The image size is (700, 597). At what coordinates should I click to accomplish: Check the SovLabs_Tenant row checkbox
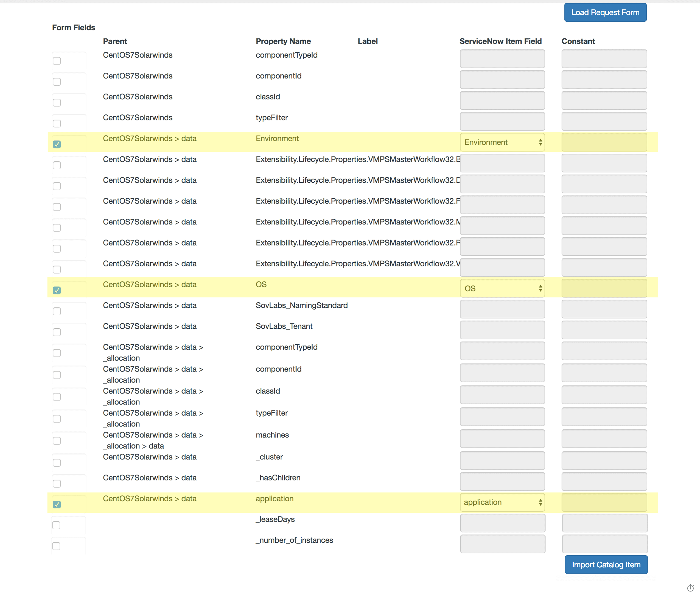pos(57,332)
